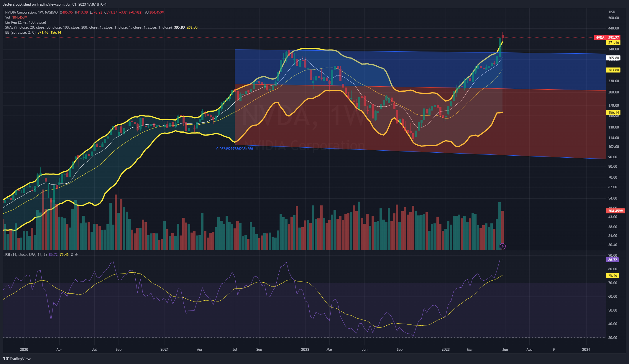The width and height of the screenshot is (629, 364).
Task: Click the purple 86.72 RSI axis label
Action: coord(612,260)
